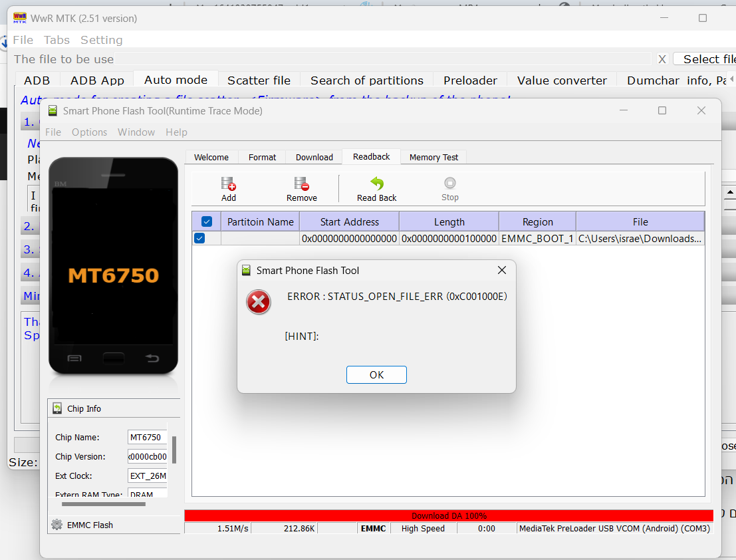Click the High Speed status bar entry
Viewport: 736px width, 560px height.
[423, 528]
